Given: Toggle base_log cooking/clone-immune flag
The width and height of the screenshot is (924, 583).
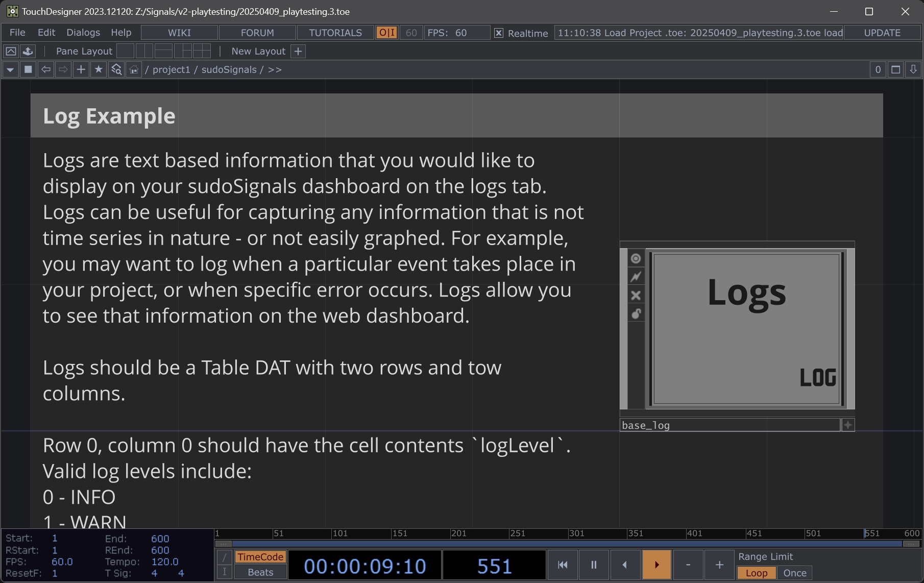Looking at the screenshot, I should click(x=636, y=277).
